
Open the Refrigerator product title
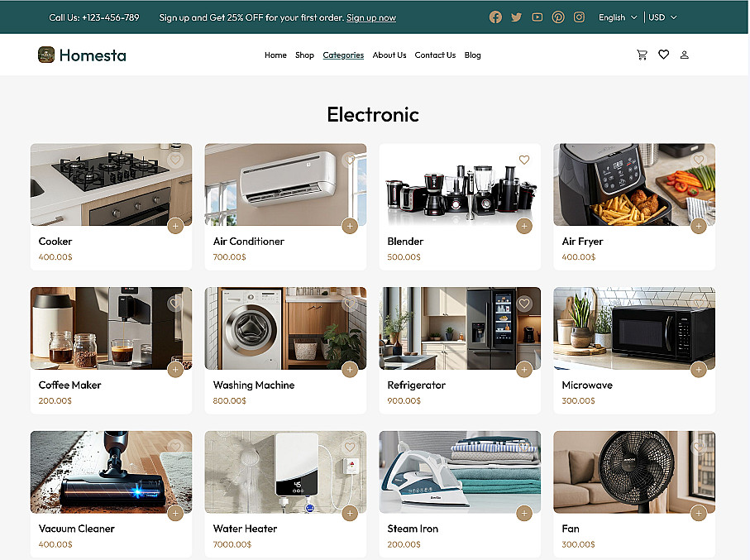tap(417, 385)
